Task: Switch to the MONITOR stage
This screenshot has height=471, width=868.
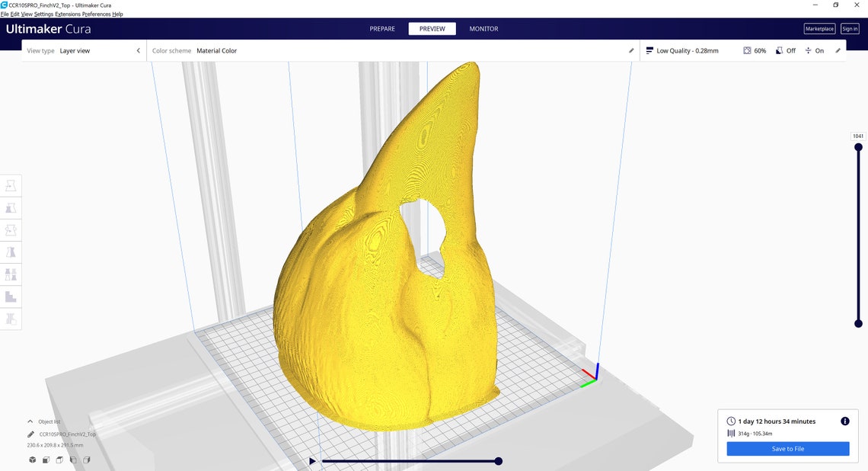Action: [483, 29]
